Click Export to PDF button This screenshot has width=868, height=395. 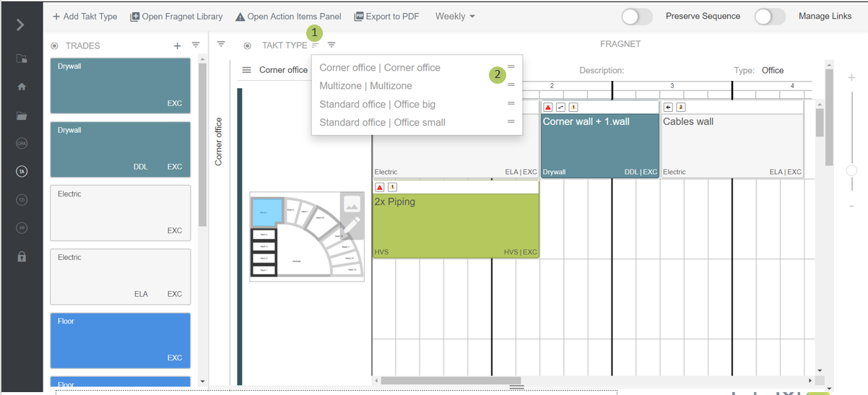click(386, 17)
